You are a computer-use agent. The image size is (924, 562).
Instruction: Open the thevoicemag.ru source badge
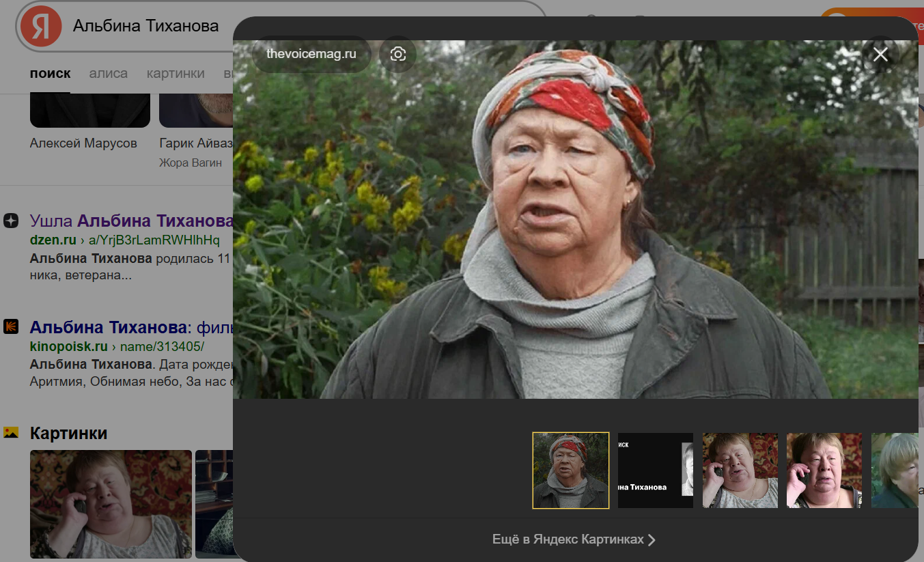coord(311,54)
